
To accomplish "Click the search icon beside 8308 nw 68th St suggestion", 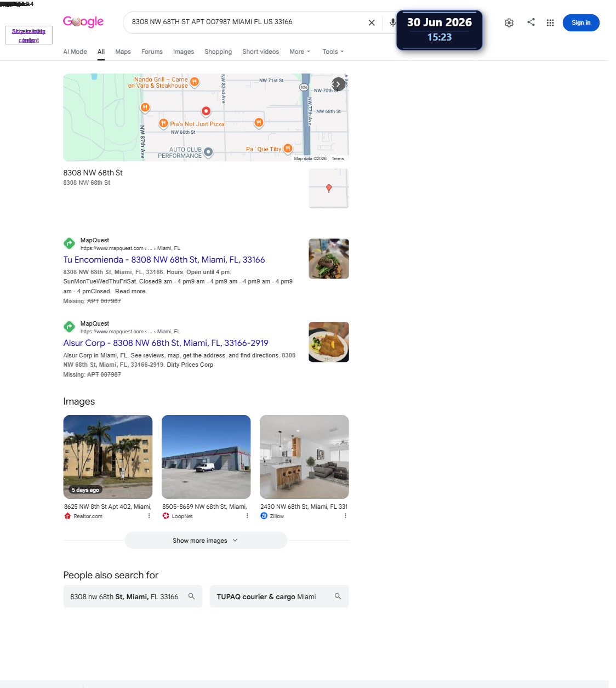I will click(x=191, y=596).
